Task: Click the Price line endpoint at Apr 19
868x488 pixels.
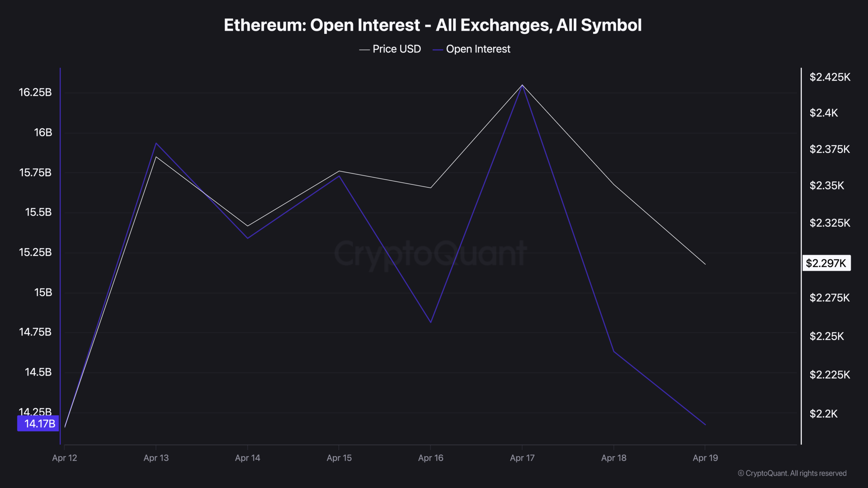Action: click(x=705, y=264)
